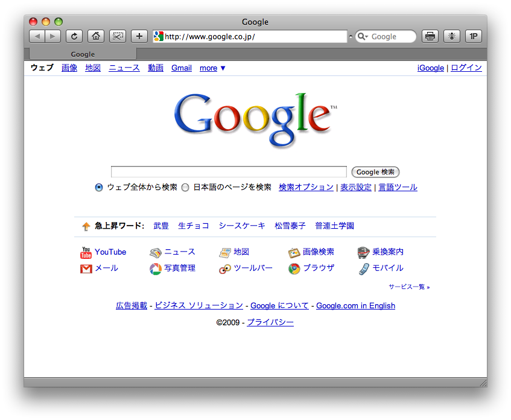Go to the Home page button

95,36
